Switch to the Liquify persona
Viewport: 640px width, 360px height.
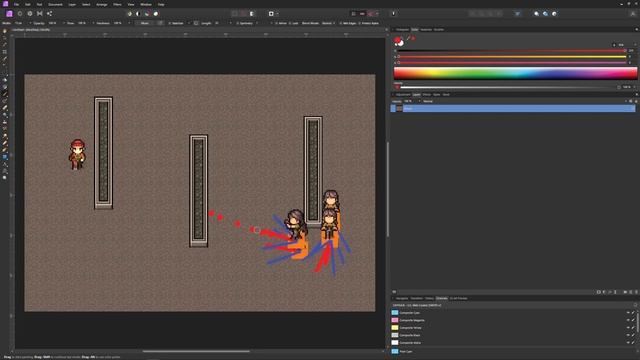coord(20,13)
